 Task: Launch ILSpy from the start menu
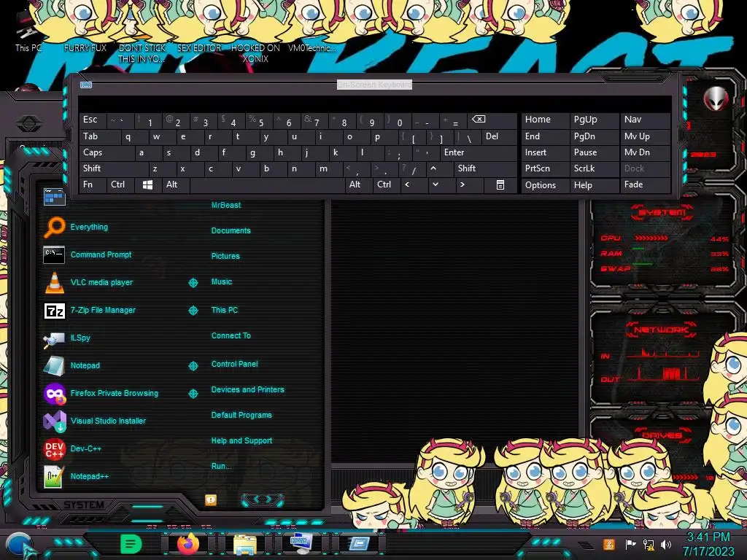point(67,338)
